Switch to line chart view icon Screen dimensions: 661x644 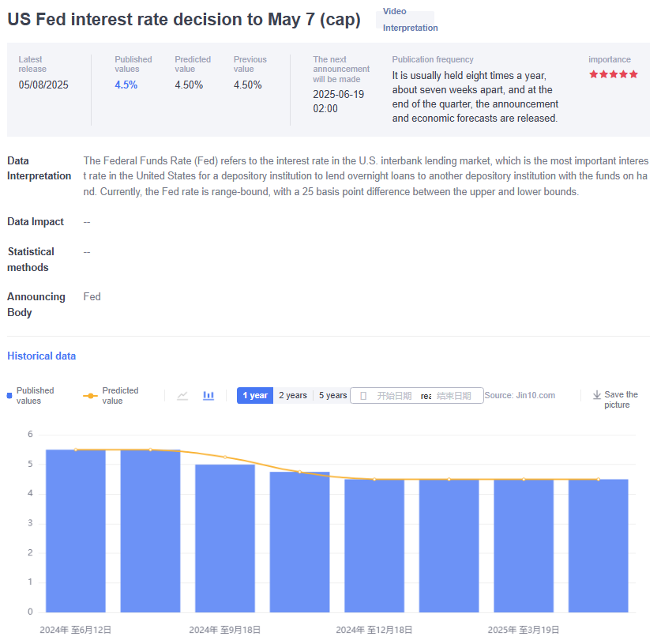pos(182,396)
